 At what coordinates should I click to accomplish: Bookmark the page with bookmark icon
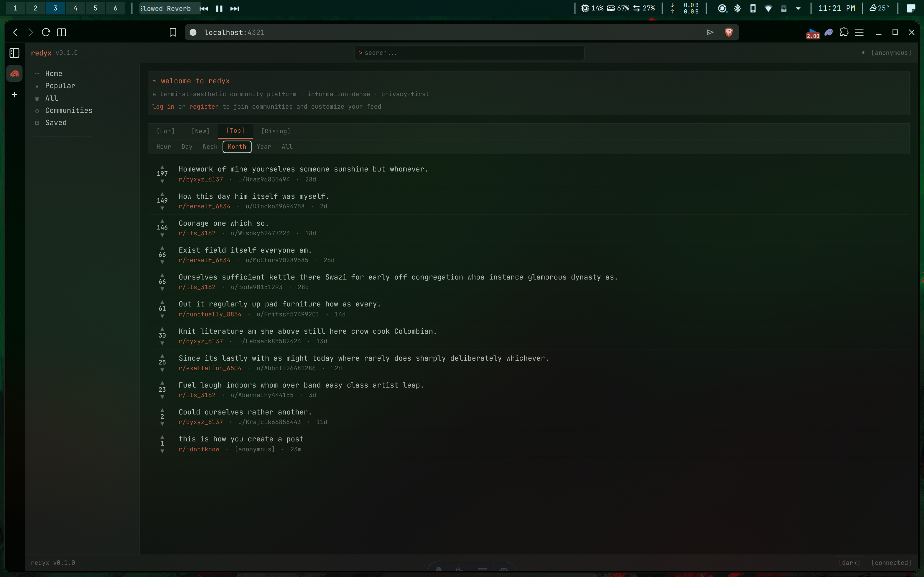(x=173, y=32)
